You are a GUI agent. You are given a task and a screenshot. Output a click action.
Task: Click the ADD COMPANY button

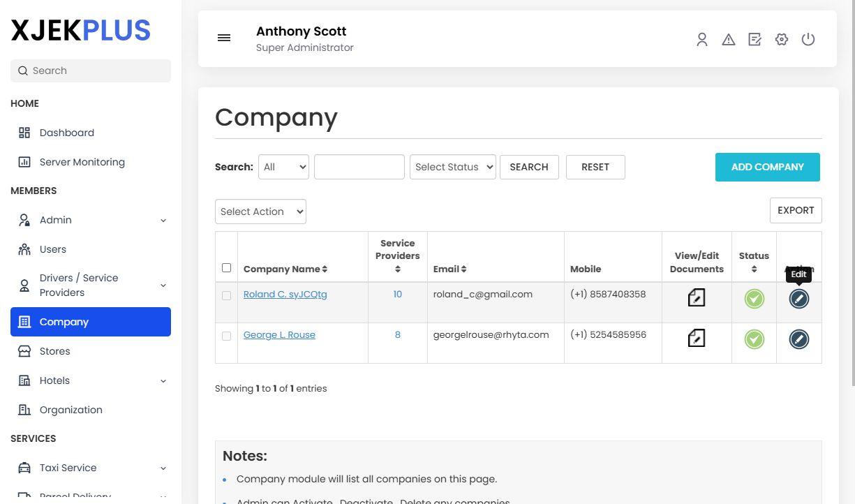pos(767,167)
